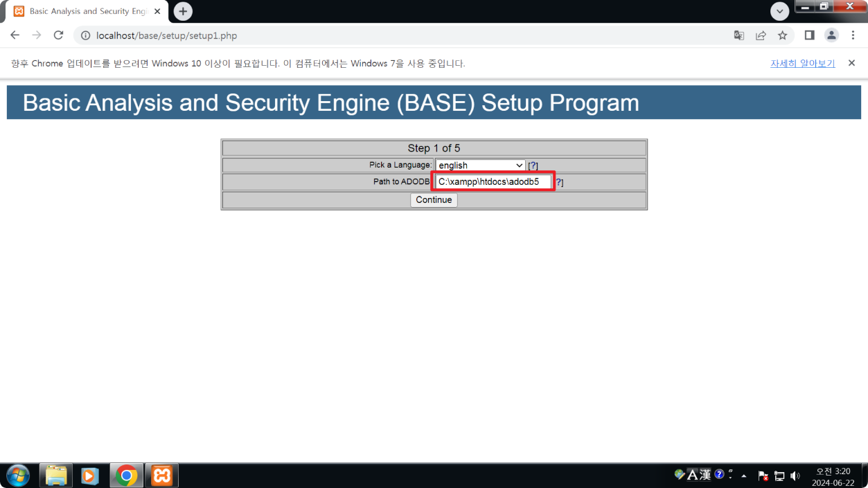Click help link next to language
This screenshot has width=868, height=488.
(533, 165)
